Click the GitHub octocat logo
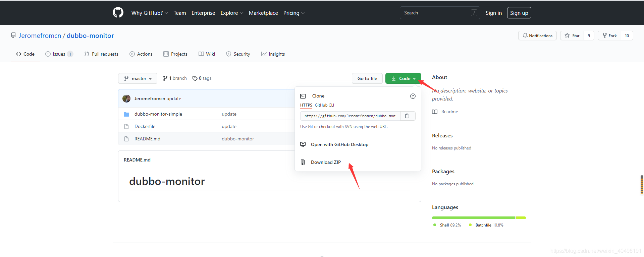Viewport: 644px width, 257px height. pos(118,13)
